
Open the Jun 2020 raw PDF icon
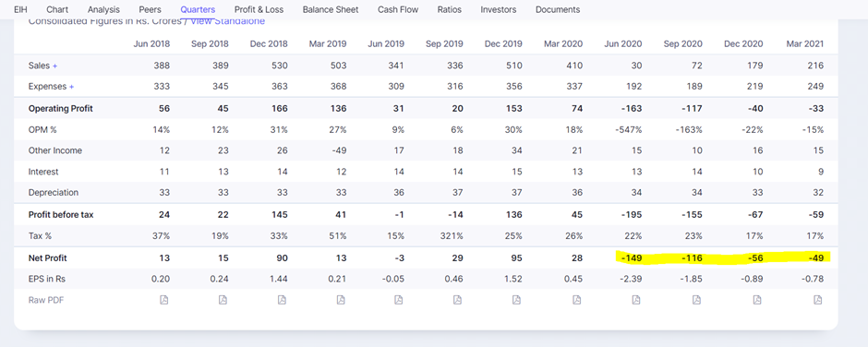636,300
